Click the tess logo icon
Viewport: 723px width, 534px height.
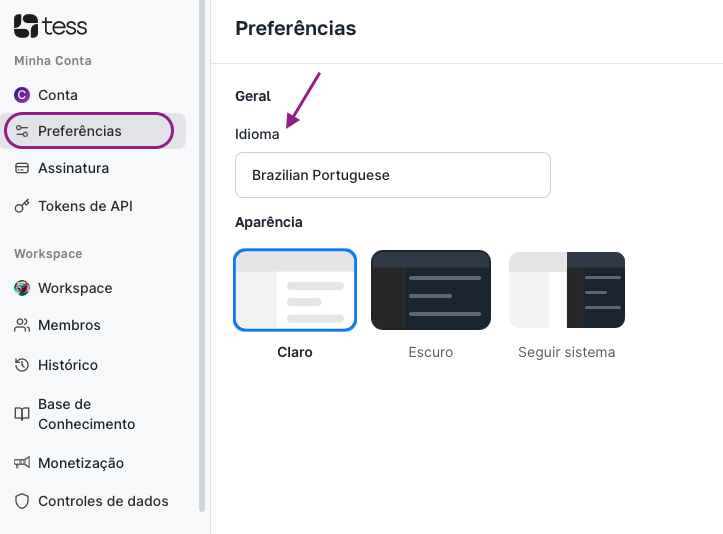26,26
